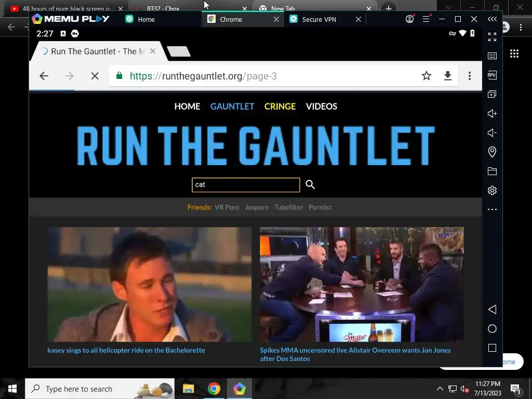Close the Run The Gauntlet browser tab
Image resolution: width=532 pixels, height=399 pixels.
tap(153, 51)
